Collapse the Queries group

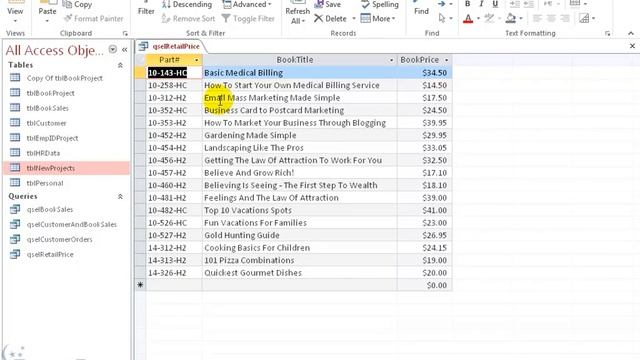(120, 196)
